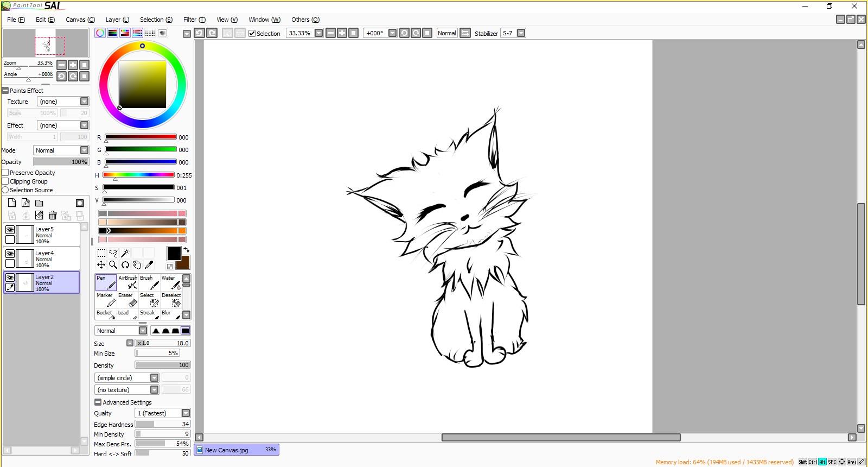Select the Hand pan tool
Viewport: 868px width, 467px height.
click(137, 265)
